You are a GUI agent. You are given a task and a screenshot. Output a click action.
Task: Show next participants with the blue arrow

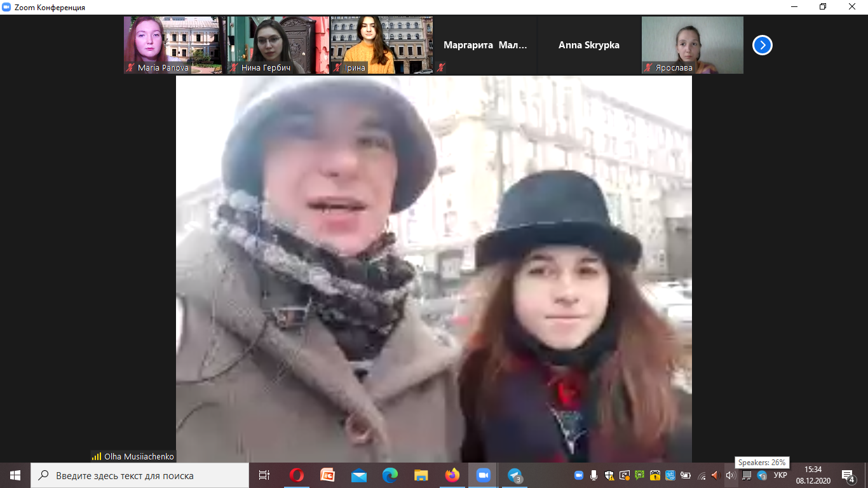763,45
